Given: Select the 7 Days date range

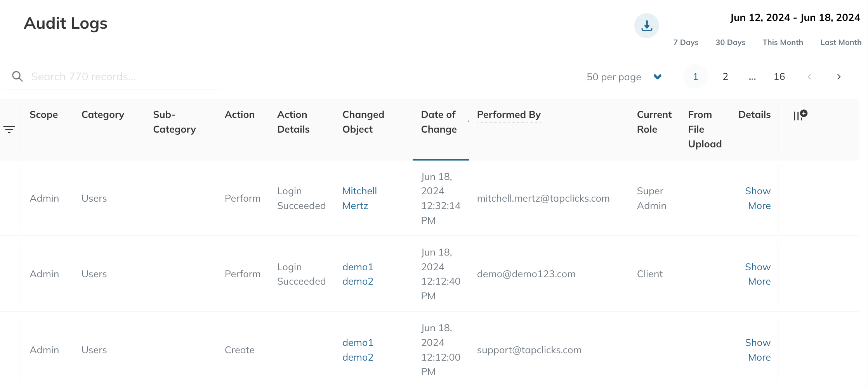Looking at the screenshot, I should [x=686, y=42].
